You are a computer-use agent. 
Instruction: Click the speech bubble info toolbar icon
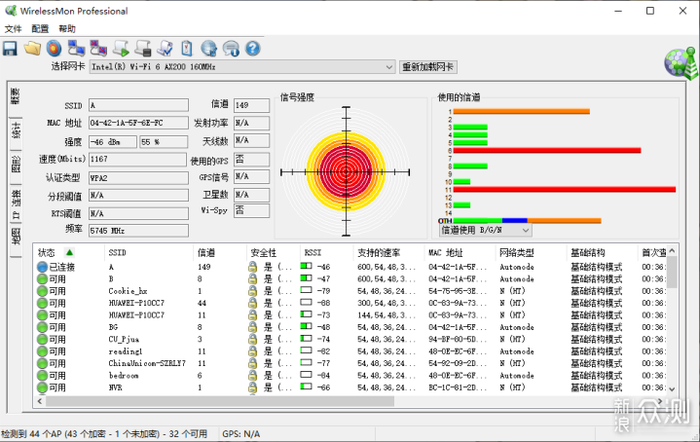pyautogui.click(x=231, y=47)
